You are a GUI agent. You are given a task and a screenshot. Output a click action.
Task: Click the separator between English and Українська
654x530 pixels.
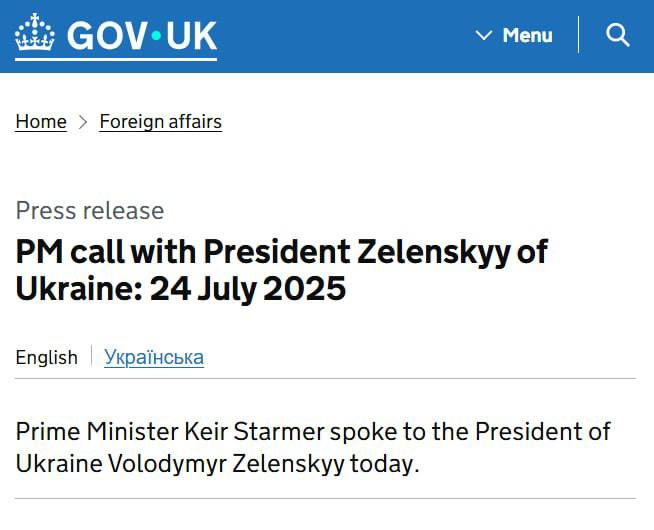[x=91, y=355]
